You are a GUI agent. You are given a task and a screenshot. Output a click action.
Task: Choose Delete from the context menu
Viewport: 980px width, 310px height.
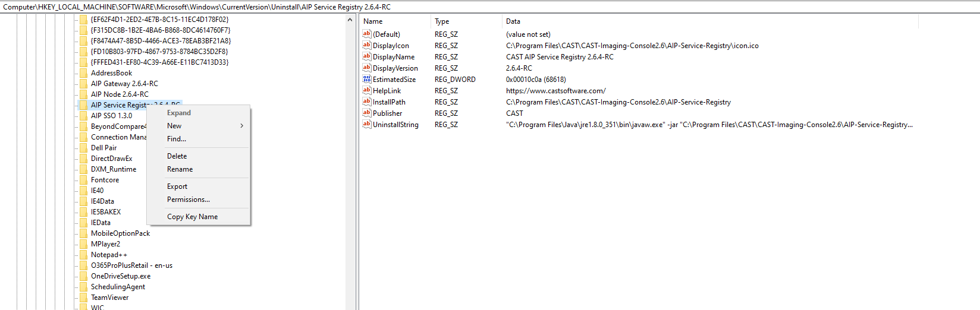[x=199, y=156]
